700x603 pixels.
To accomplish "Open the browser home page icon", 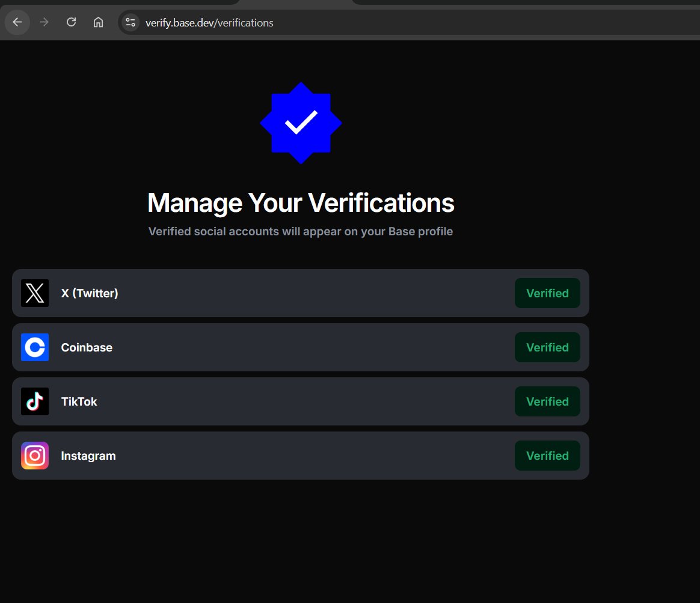I will click(98, 22).
